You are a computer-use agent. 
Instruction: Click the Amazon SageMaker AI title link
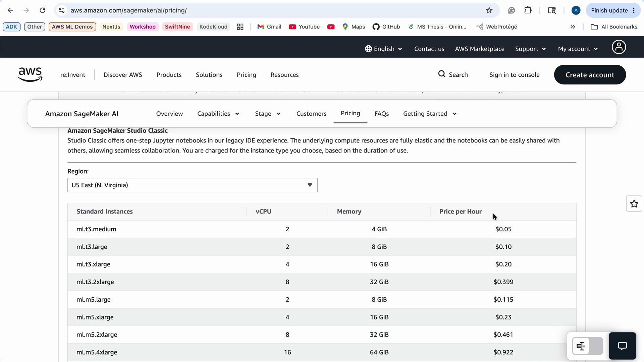(82, 114)
